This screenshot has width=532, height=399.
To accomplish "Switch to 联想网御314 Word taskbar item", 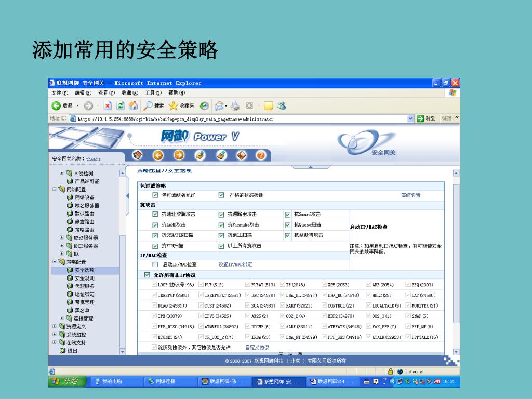I will tap(333, 381).
